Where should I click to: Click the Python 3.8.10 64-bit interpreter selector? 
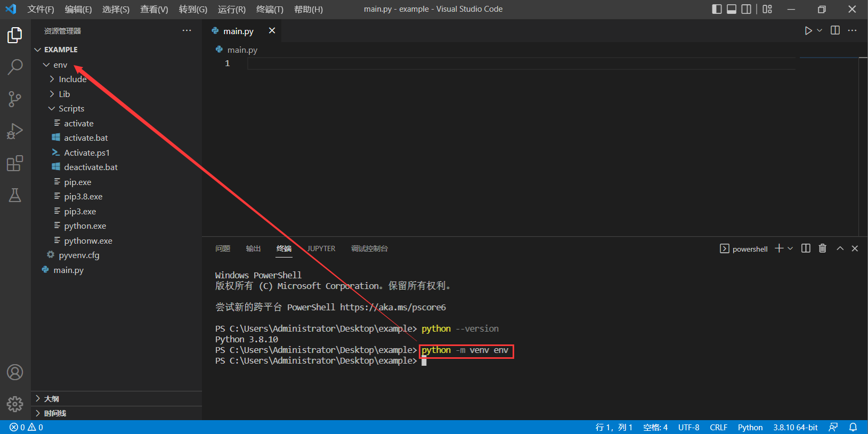(795, 427)
